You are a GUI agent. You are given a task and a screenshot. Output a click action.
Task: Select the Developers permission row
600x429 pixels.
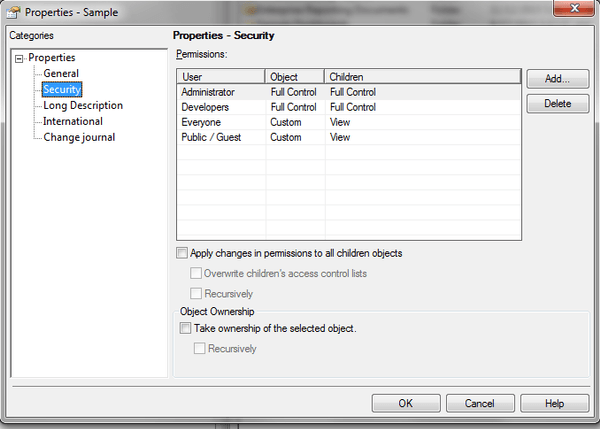[349, 107]
